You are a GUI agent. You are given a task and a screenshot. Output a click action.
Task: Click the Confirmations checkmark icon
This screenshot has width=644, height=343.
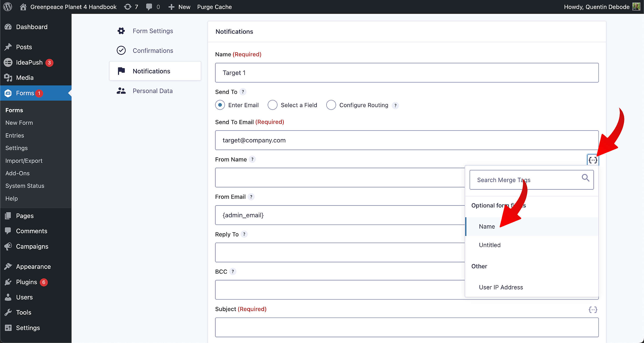coord(121,51)
